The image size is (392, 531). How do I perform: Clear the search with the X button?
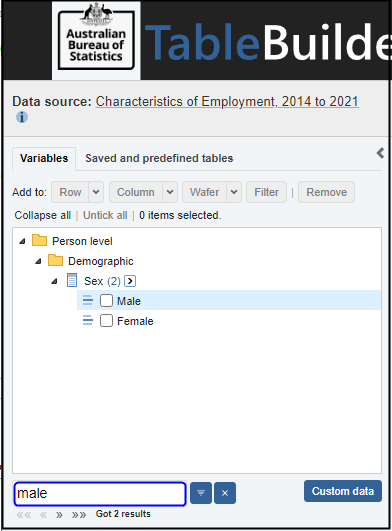(x=225, y=493)
